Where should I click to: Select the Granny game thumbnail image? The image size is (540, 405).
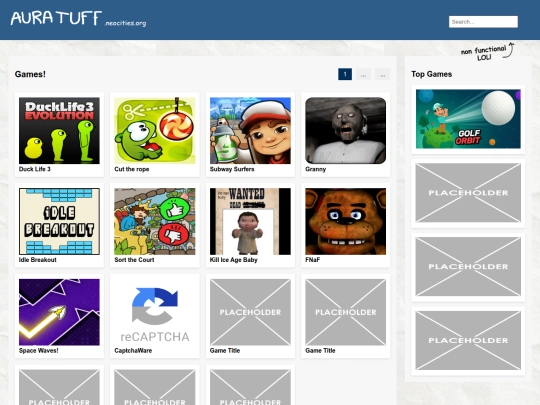345,130
